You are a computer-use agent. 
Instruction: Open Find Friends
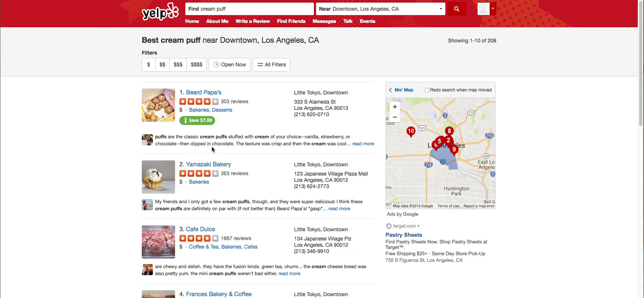pos(291,21)
